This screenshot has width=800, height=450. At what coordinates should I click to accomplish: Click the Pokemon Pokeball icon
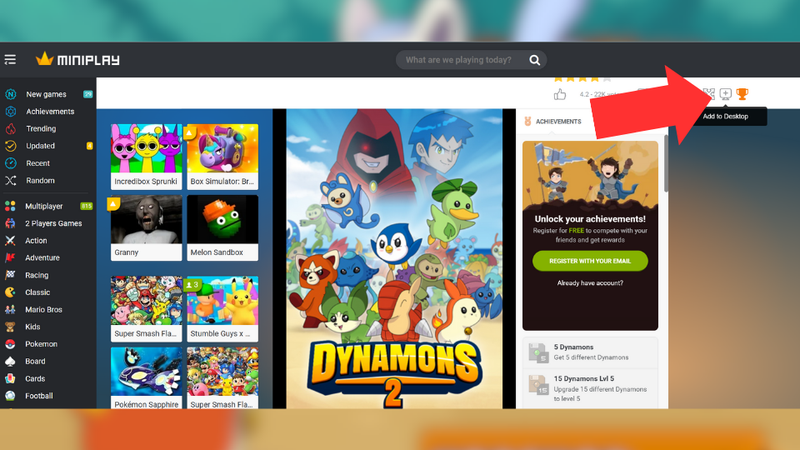10,344
